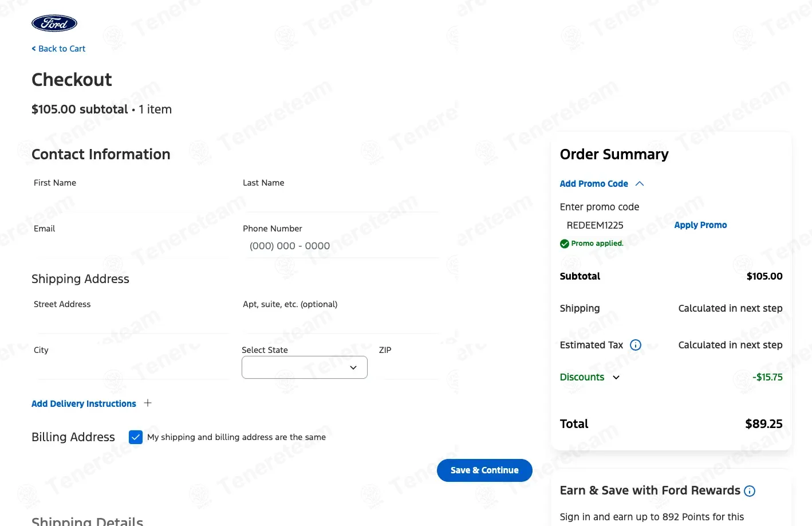This screenshot has width=812, height=526.
Task: Open Ford Rewards info icon
Action: pos(749,491)
